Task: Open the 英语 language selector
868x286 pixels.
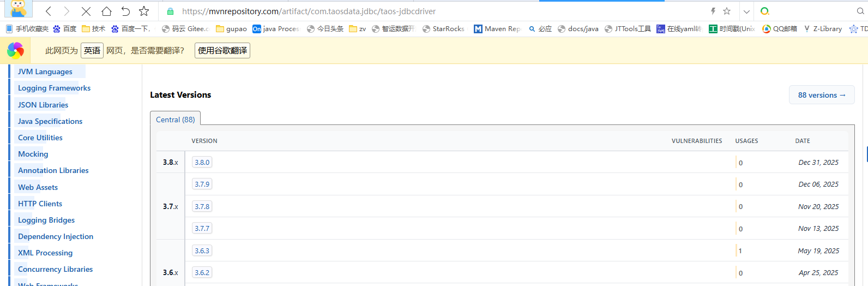Action: (92, 50)
